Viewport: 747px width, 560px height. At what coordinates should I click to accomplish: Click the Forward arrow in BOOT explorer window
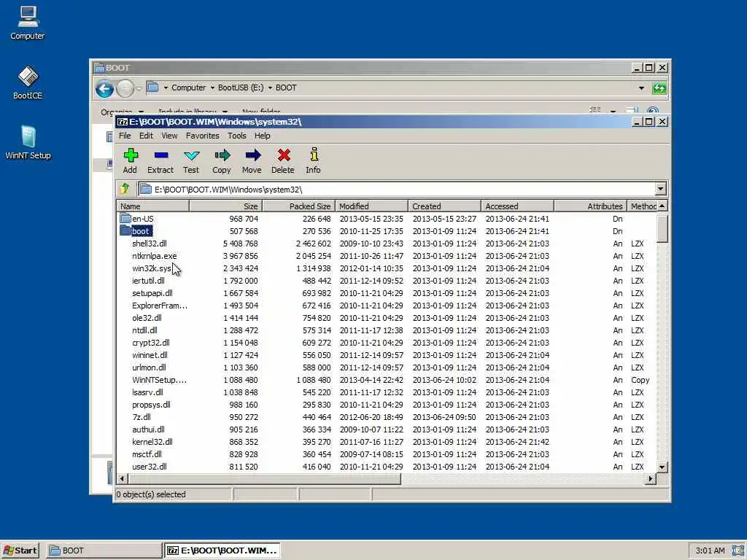tap(125, 88)
